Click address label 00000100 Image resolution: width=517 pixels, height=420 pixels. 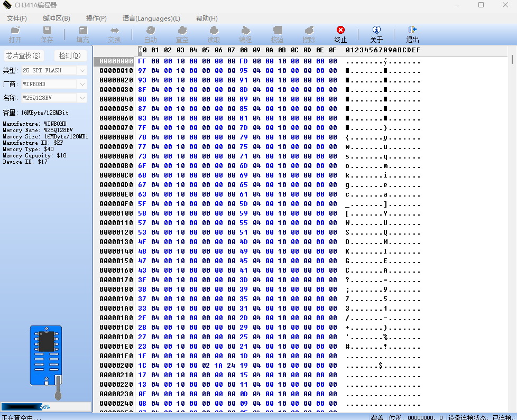[116, 213]
